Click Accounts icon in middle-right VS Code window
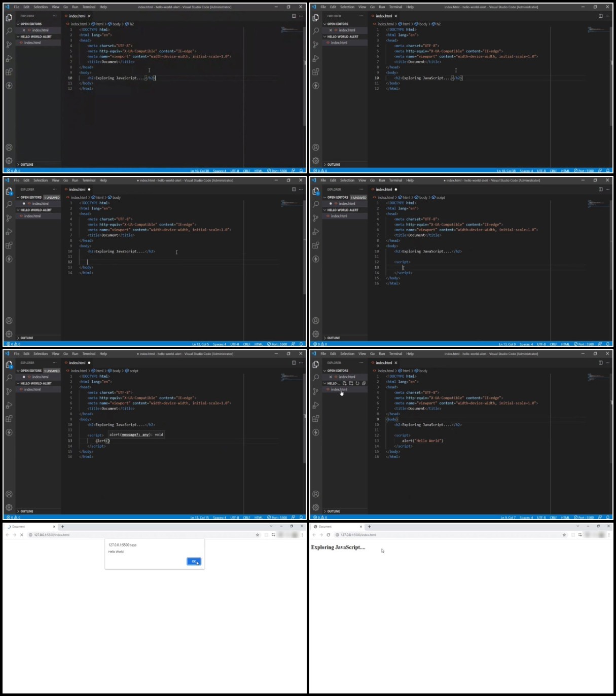The image size is (616, 696). pyautogui.click(x=315, y=321)
